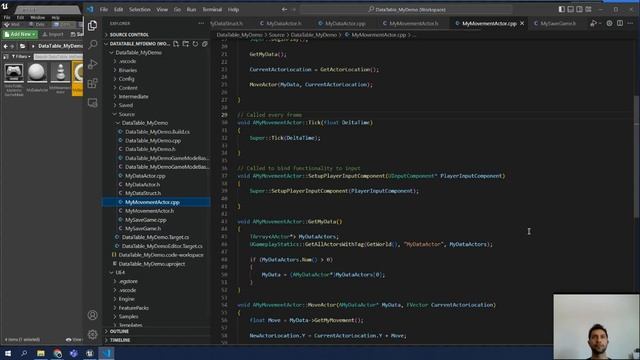Open the File menu in VS Code

(x=104, y=9)
